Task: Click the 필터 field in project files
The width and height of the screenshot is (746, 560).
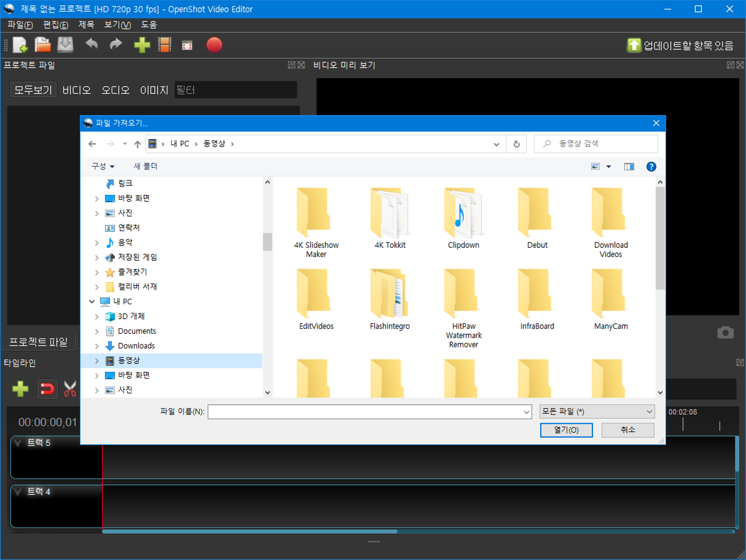Action: tap(236, 90)
